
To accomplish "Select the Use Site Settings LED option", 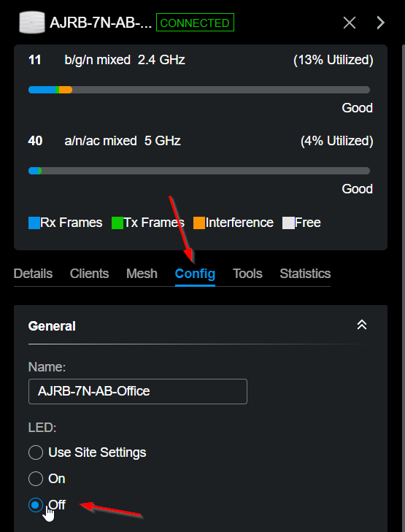I will [36, 452].
